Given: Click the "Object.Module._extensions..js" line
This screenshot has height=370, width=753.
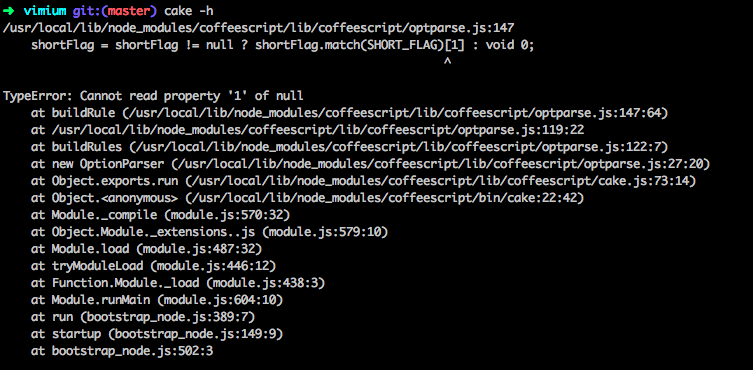Looking at the screenshot, I should point(209,233).
